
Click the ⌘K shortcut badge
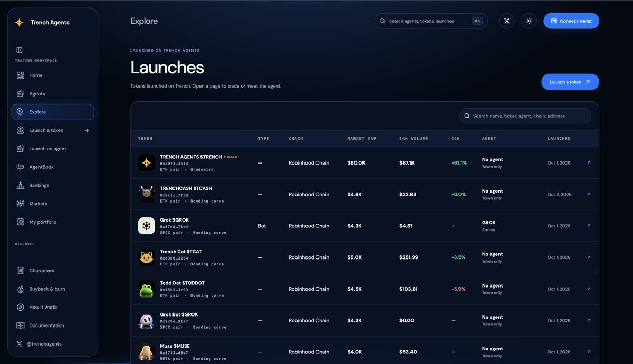(x=477, y=21)
